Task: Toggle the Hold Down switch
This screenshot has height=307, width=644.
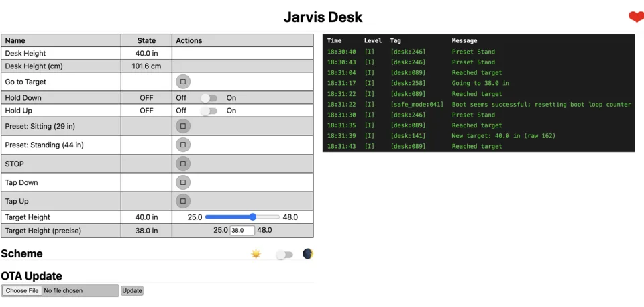Action: click(x=209, y=98)
